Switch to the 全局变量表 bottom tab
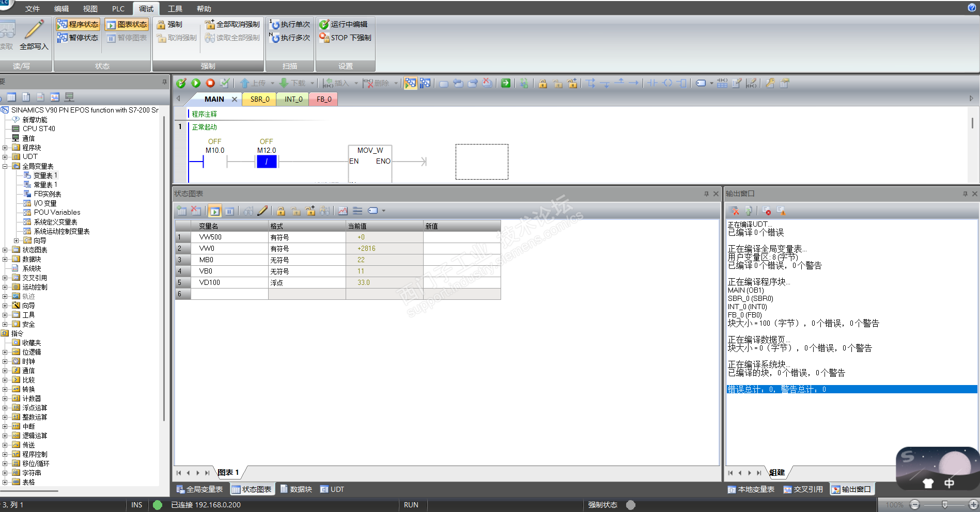 pyautogui.click(x=199, y=489)
